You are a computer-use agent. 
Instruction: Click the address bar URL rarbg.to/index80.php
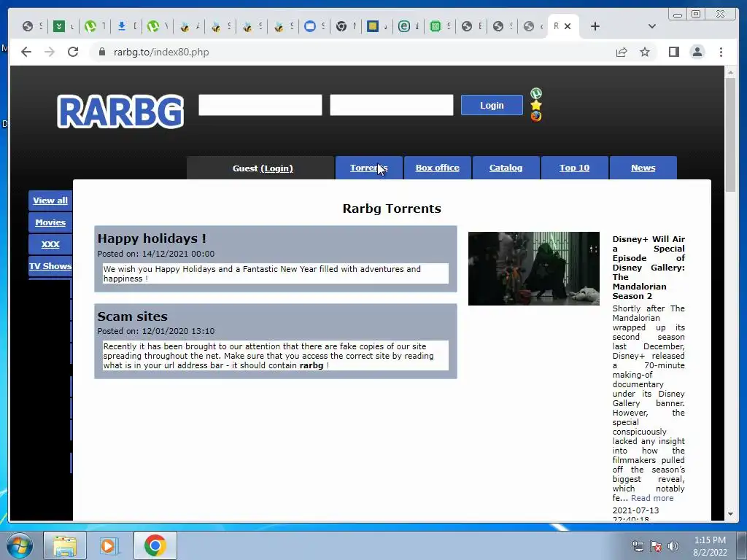[161, 52]
